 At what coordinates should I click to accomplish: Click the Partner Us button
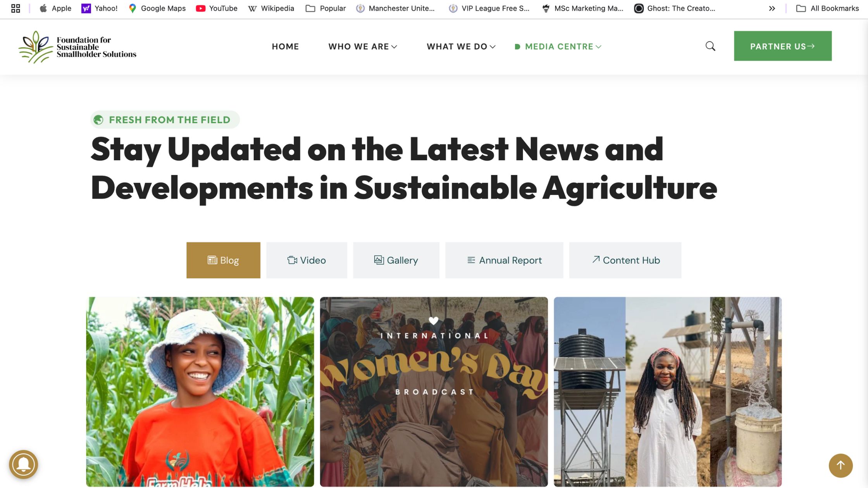783,46
